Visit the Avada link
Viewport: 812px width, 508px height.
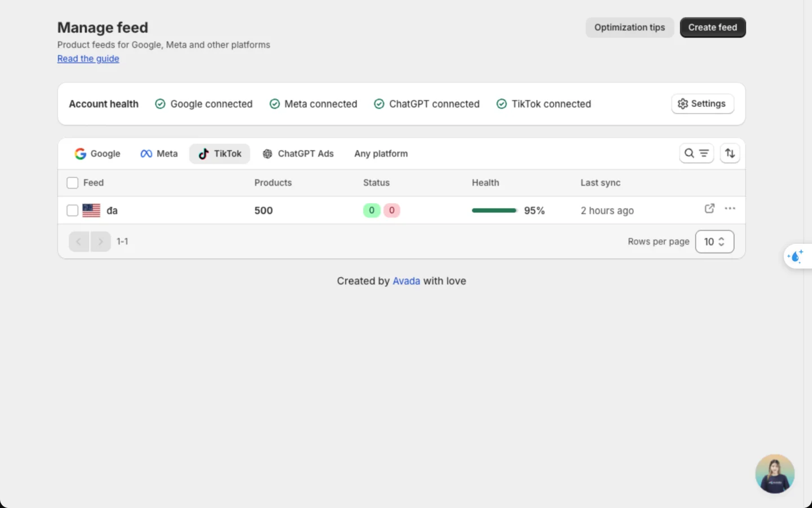tap(407, 281)
